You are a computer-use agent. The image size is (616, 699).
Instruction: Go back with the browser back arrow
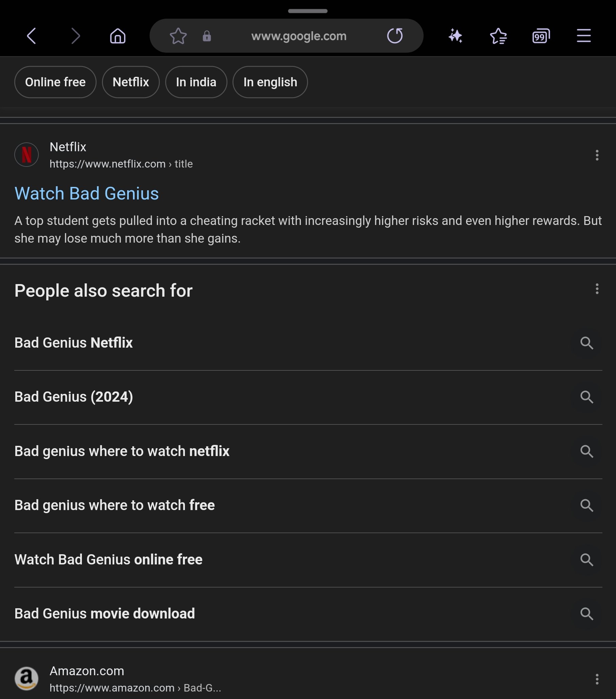point(31,36)
